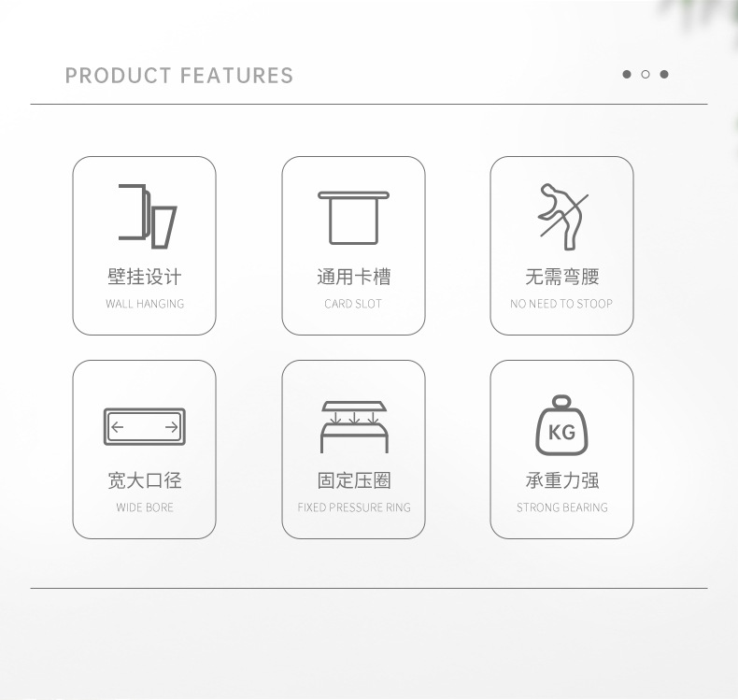This screenshot has width=738, height=700.
Task: Click the no-stoop bending person icon
Action: click(563, 216)
